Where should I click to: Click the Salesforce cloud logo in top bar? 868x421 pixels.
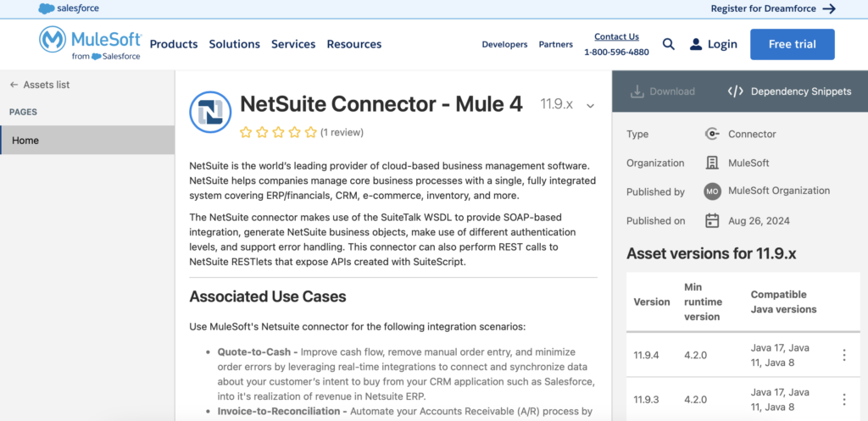pyautogui.click(x=47, y=8)
